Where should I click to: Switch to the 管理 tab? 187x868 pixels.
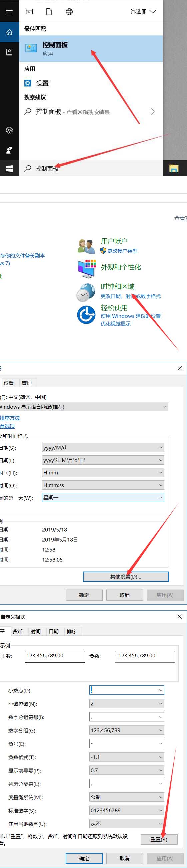pyautogui.click(x=27, y=383)
